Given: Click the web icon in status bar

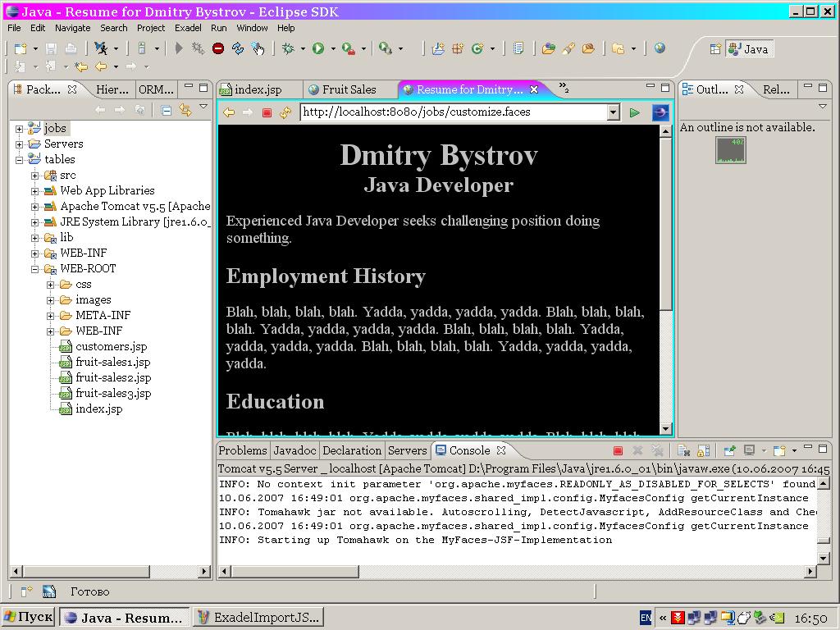Looking at the screenshot, I should pos(49,591).
